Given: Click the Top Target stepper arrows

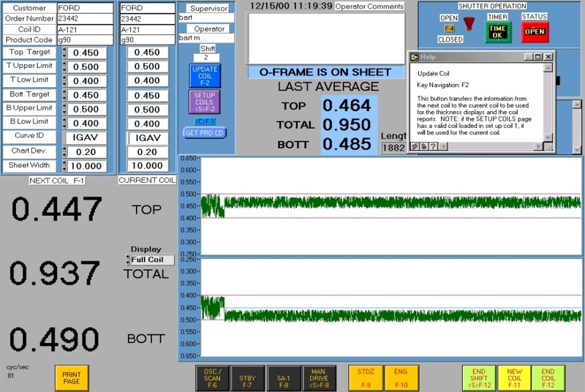Looking at the screenshot, I should [x=65, y=53].
